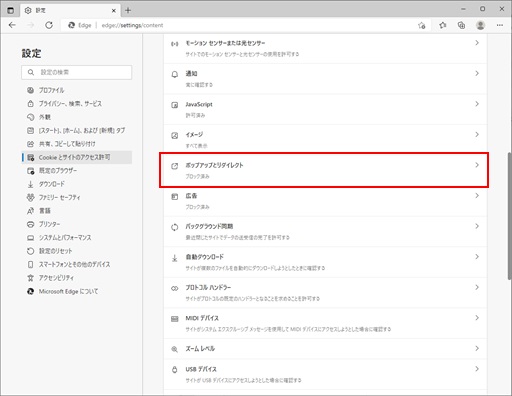Viewport: 512px width, 396px height.
Task: Open システムとパフォーマンス settings
Action: [77, 238]
